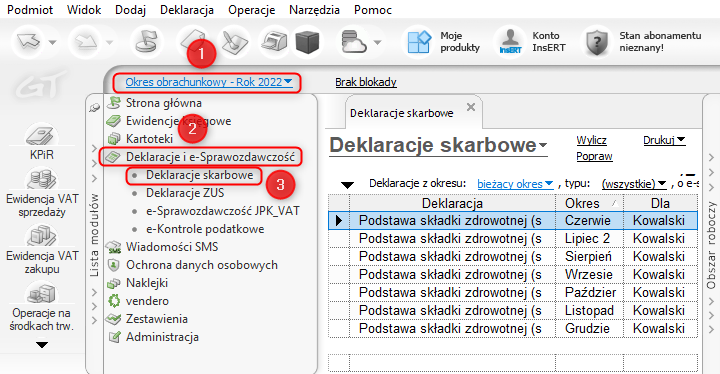This screenshot has width=720, height=374.
Task: Click the flag toolbar icon
Action: pos(147,42)
